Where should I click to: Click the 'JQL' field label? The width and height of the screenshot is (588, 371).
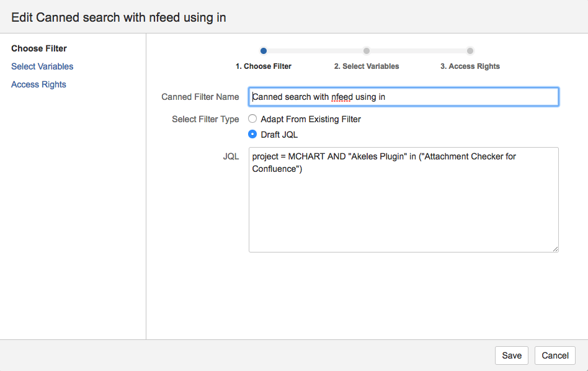pyautogui.click(x=231, y=156)
